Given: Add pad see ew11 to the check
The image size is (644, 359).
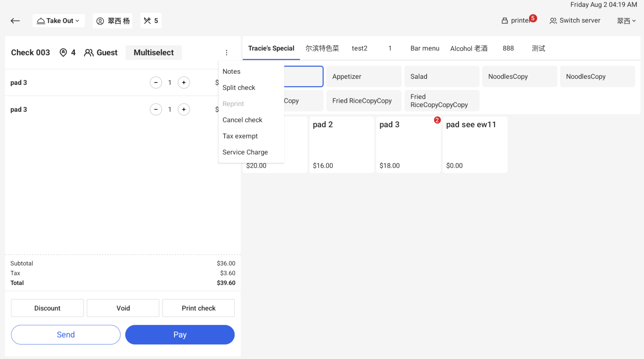Looking at the screenshot, I should (475, 145).
